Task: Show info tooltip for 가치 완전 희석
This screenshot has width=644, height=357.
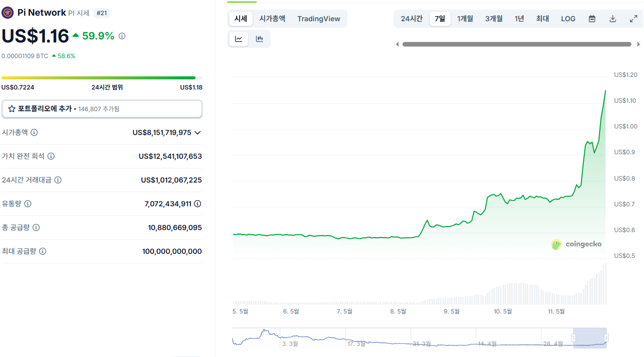Action: point(51,156)
